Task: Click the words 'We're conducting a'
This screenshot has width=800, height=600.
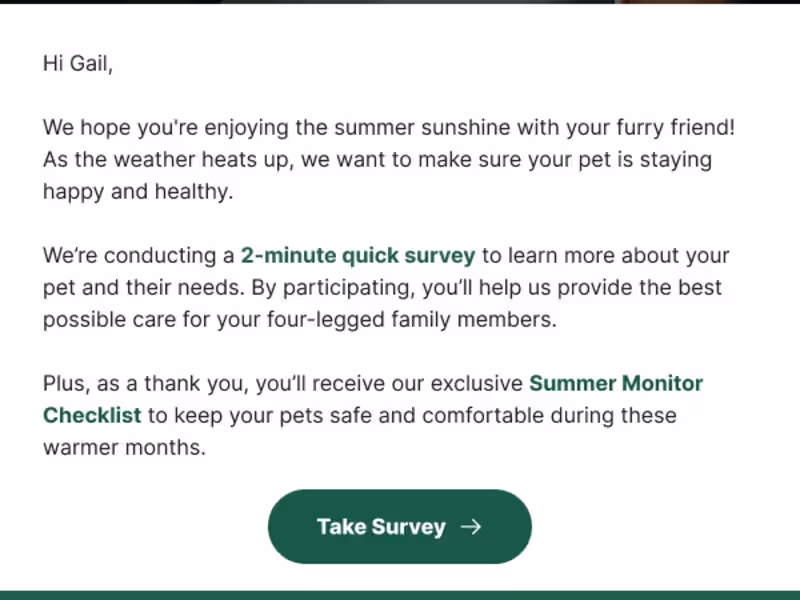Action: point(138,256)
